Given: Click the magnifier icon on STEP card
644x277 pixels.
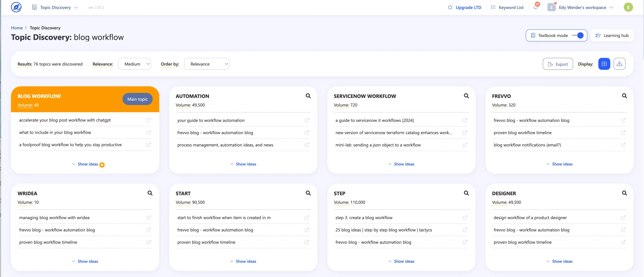Looking at the screenshot, I should click(x=466, y=193).
